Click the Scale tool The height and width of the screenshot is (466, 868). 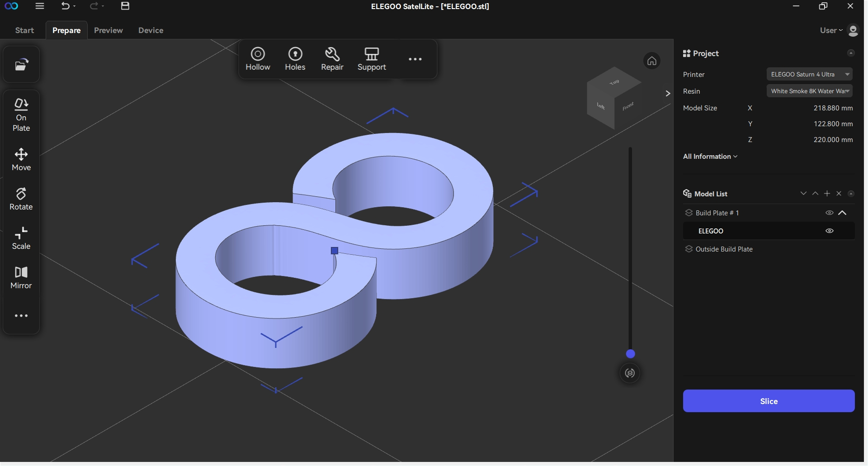coord(21,238)
